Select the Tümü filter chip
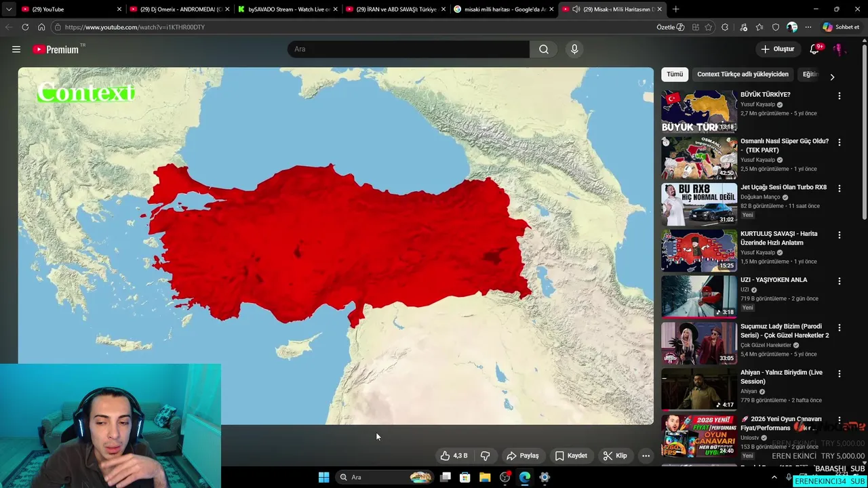 coord(675,74)
